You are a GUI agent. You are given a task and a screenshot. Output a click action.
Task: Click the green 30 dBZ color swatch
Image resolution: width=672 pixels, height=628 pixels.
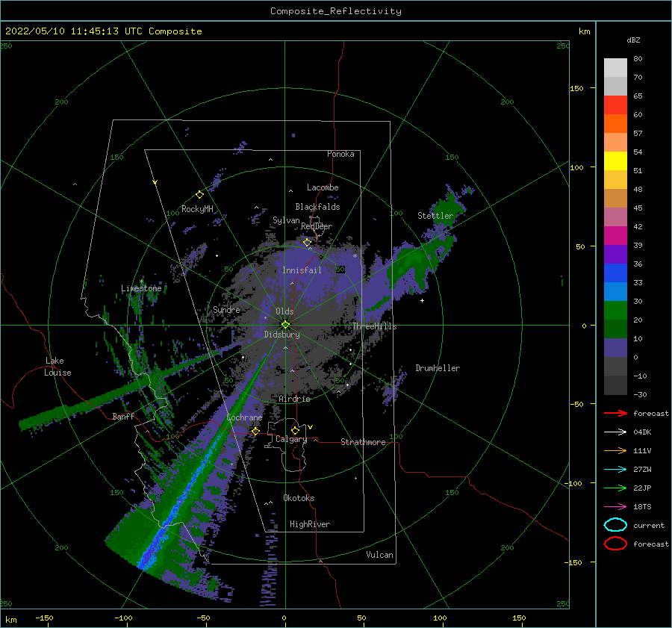[615, 310]
